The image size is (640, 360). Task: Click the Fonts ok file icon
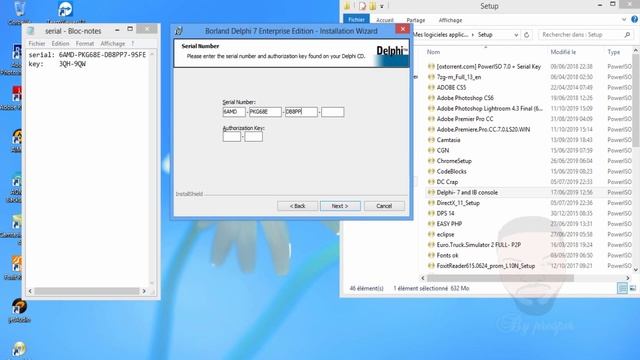click(x=431, y=256)
